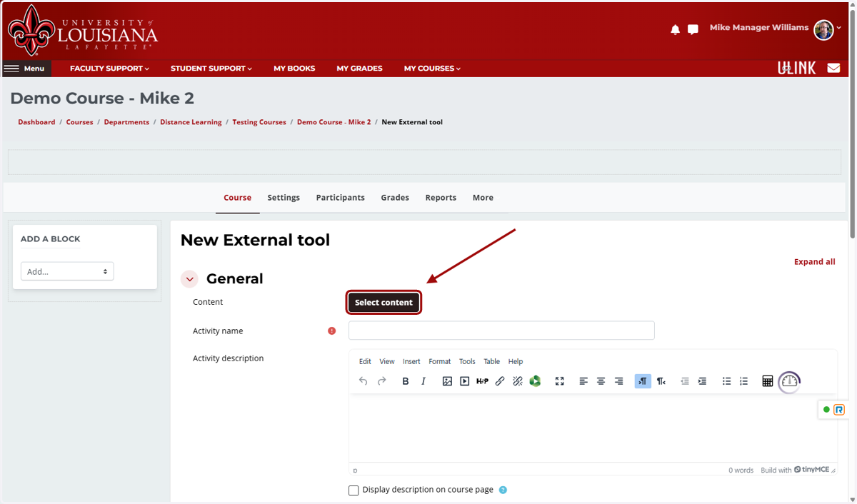Screen dimensions: 857x504
Task: Open the notifications bell
Action: (675, 30)
